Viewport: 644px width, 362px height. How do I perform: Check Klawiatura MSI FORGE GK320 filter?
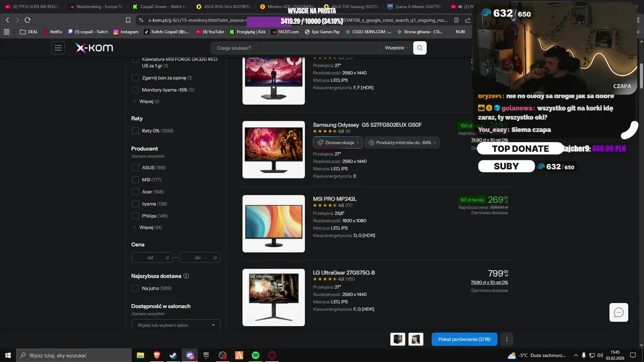pos(135,59)
